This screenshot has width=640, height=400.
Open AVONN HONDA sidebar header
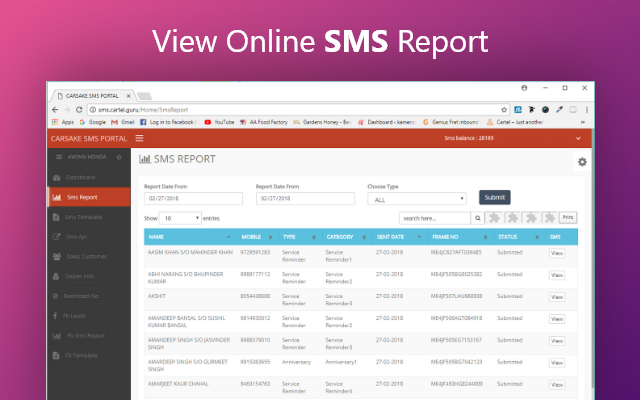click(89, 157)
